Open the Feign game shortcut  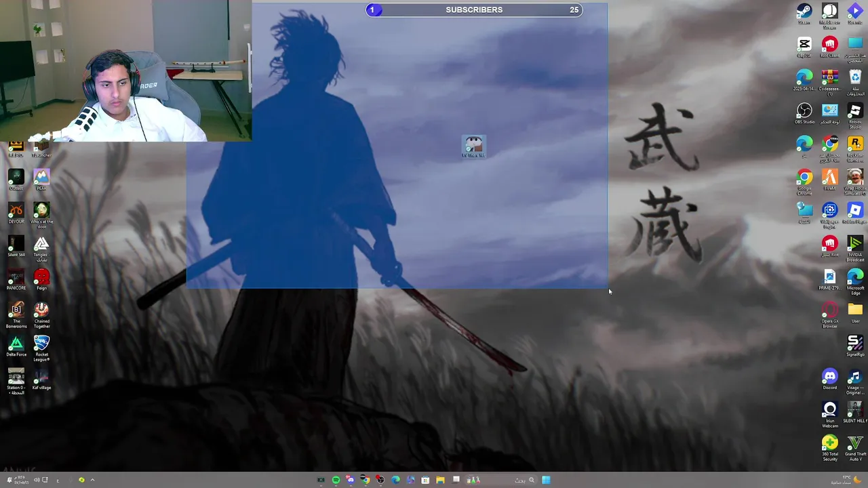click(x=41, y=280)
